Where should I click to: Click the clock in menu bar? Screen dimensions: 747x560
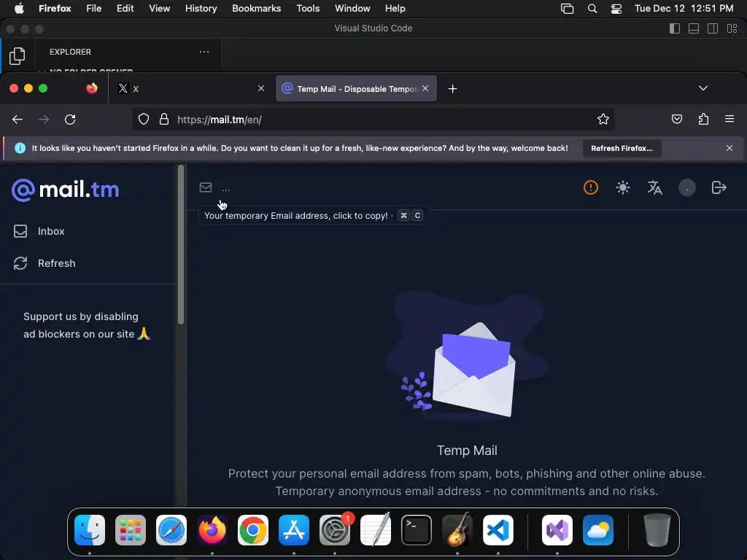coord(684,9)
